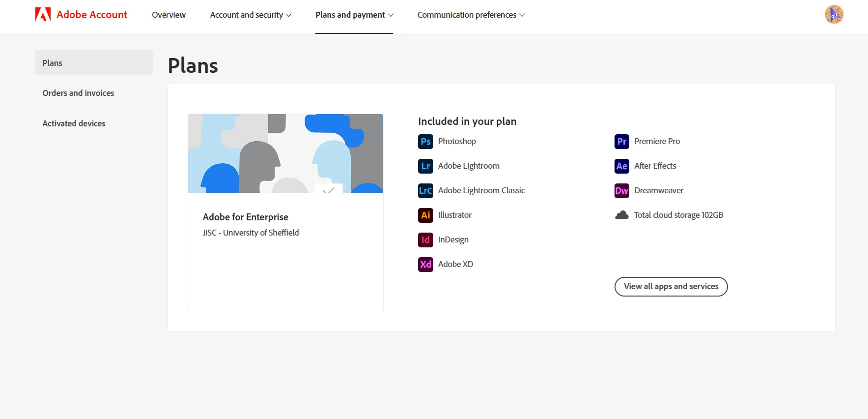The height and width of the screenshot is (419, 868).
Task: Click the Illustrator label
Action: tap(455, 215)
